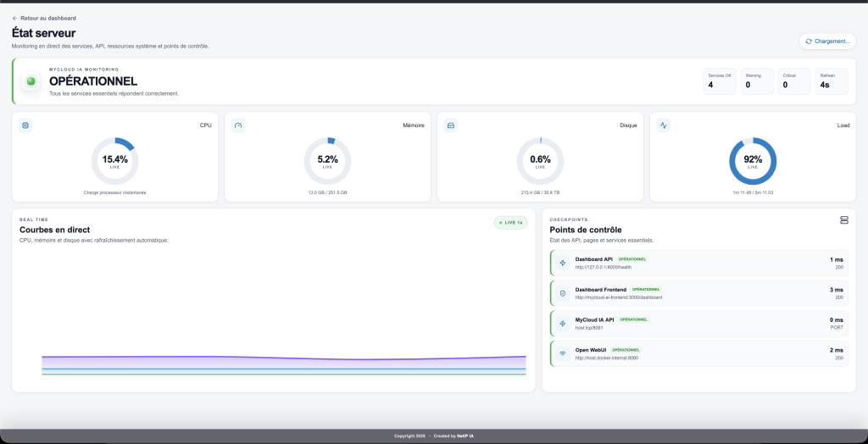Click the Load activity pulse icon

663,125
